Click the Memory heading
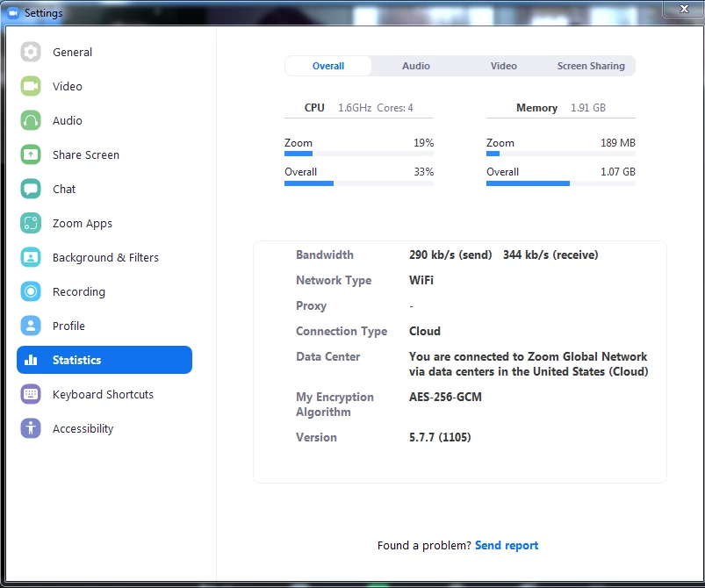This screenshot has height=588, width=705. (x=536, y=108)
